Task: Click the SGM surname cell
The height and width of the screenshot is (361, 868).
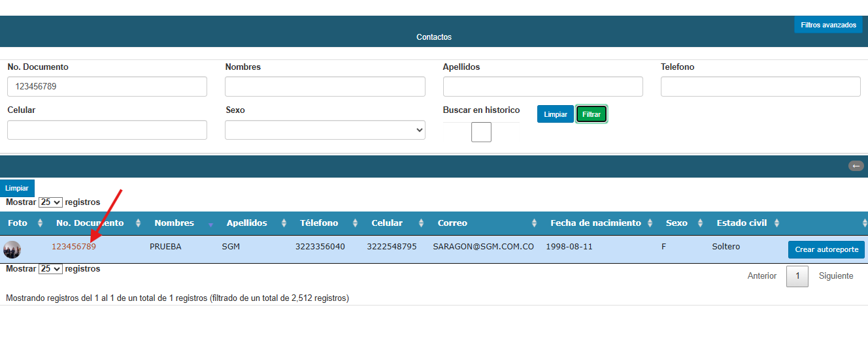Action: click(231, 247)
